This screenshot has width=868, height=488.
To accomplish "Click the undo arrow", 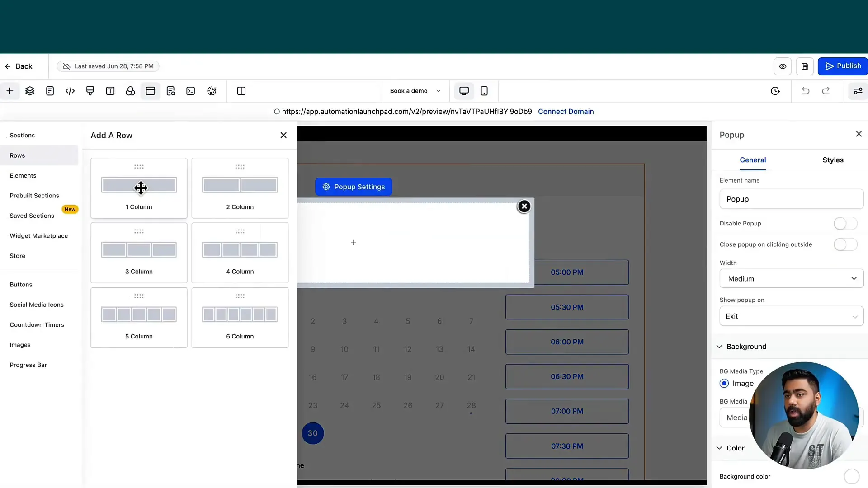I will [x=805, y=91].
